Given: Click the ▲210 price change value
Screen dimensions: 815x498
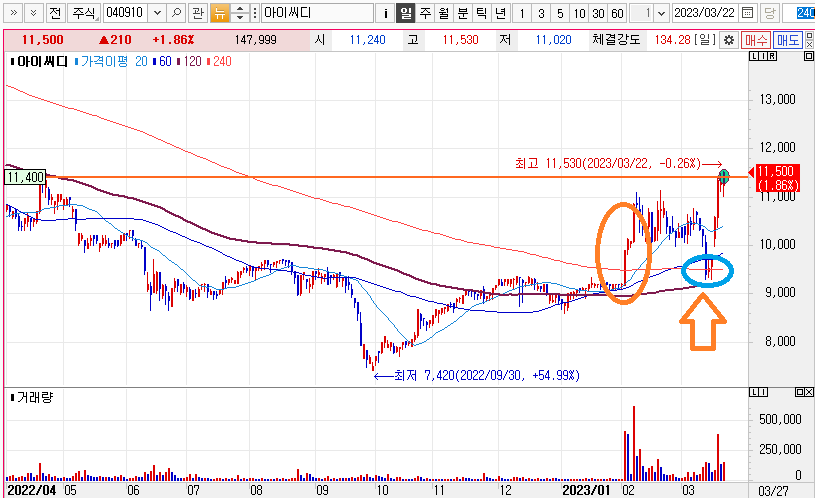Looking at the screenshot, I should pos(115,40).
